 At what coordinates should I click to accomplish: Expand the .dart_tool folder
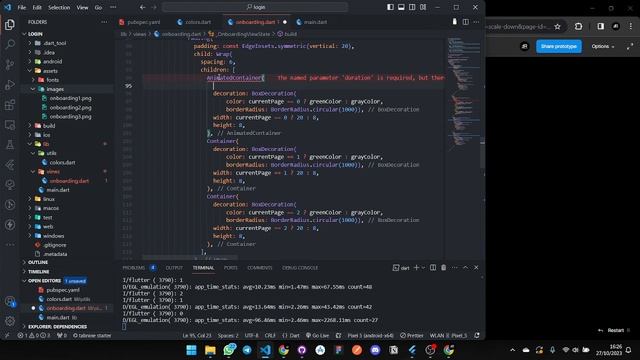[x=54, y=43]
